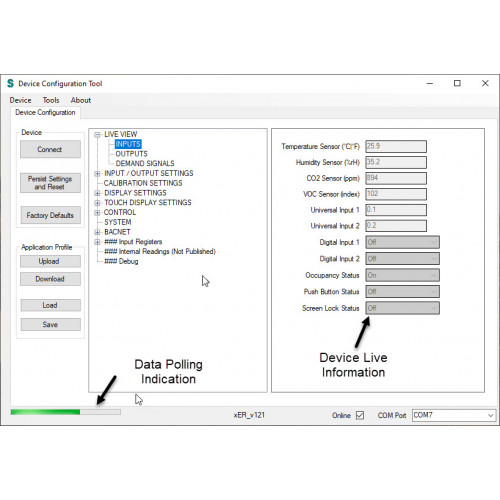Expand the INPUT / OUTPUT SETTINGS node
The width and height of the screenshot is (500, 500).
point(97,174)
